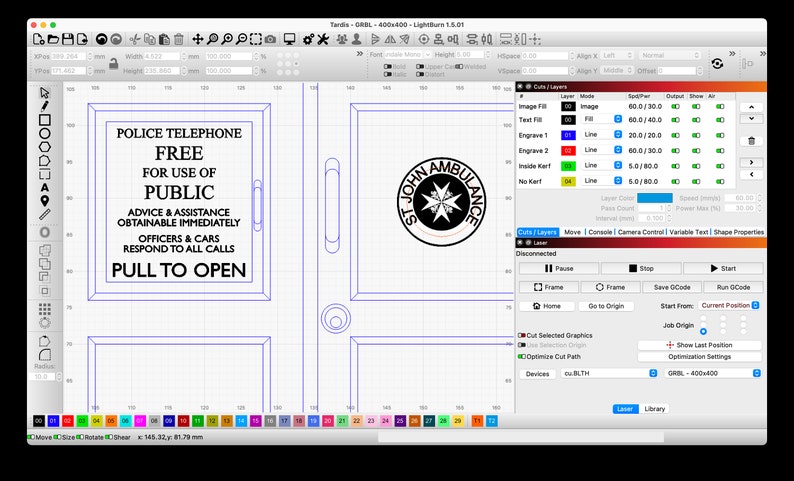This screenshot has width=794, height=481.
Task: Toggle the Move checkbox in status bar
Action: [x=31, y=437]
